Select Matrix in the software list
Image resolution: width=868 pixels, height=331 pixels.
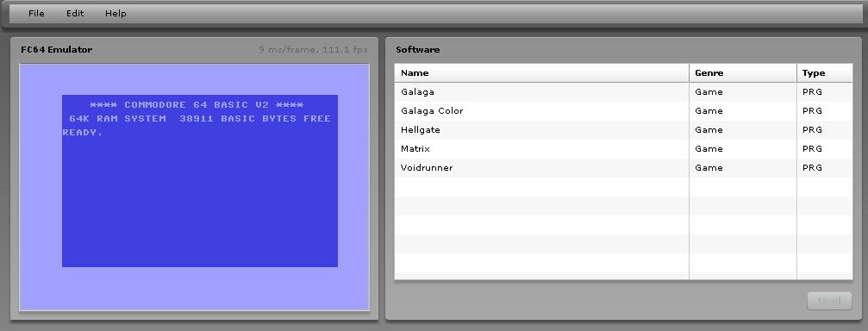click(x=623, y=148)
